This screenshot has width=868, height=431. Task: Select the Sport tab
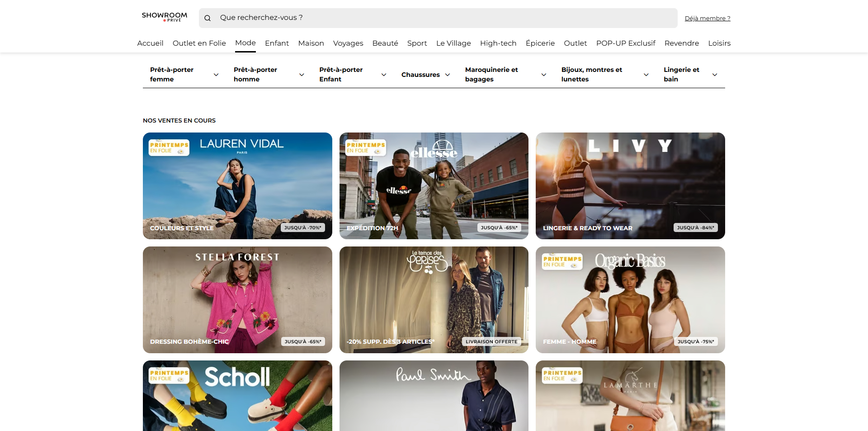[417, 43]
